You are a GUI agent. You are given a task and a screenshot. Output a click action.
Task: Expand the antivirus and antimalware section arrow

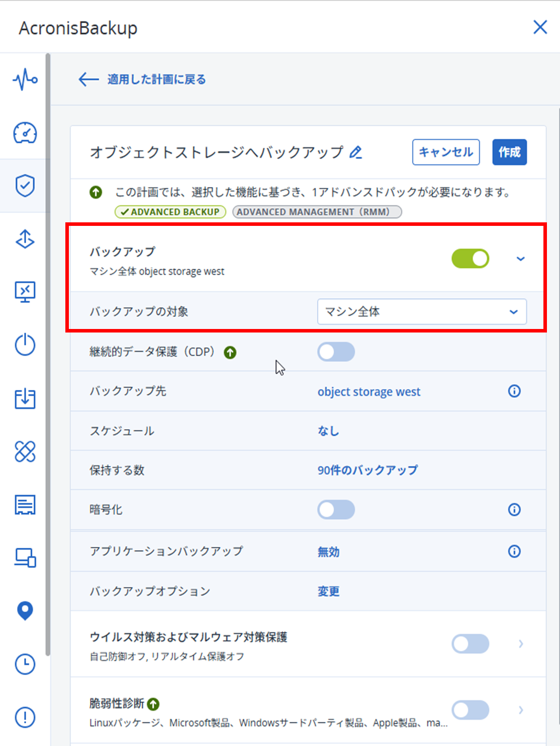[x=520, y=644]
